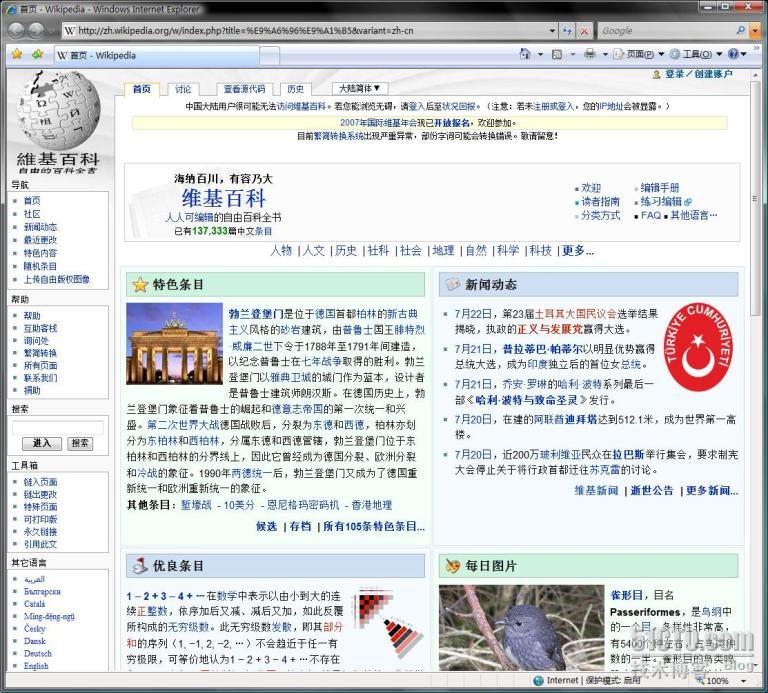Click the scrollbar up arrow
Image resolution: width=768 pixels, height=693 pixels.
click(x=755, y=74)
